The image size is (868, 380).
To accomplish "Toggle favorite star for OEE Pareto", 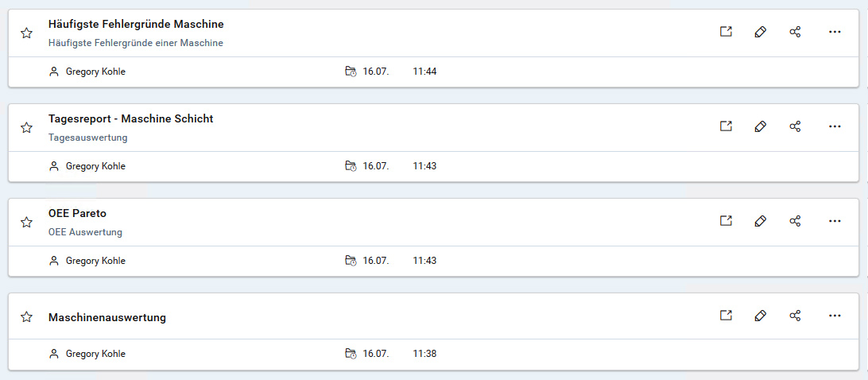I will (26, 222).
